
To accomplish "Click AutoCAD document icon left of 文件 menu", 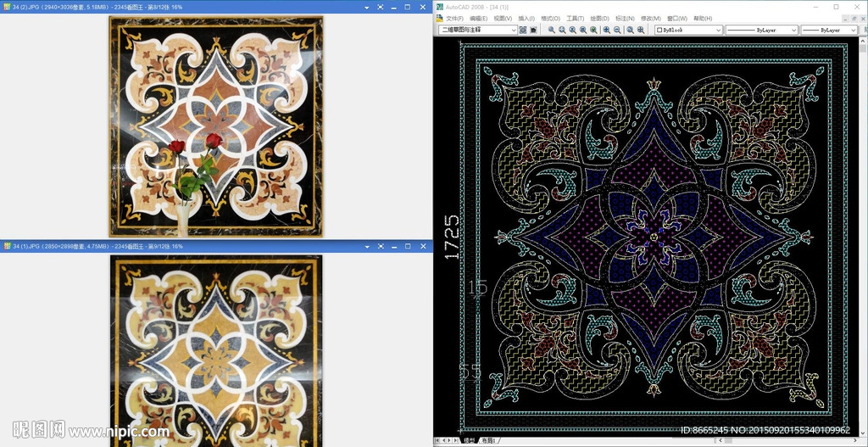I will pyautogui.click(x=440, y=19).
